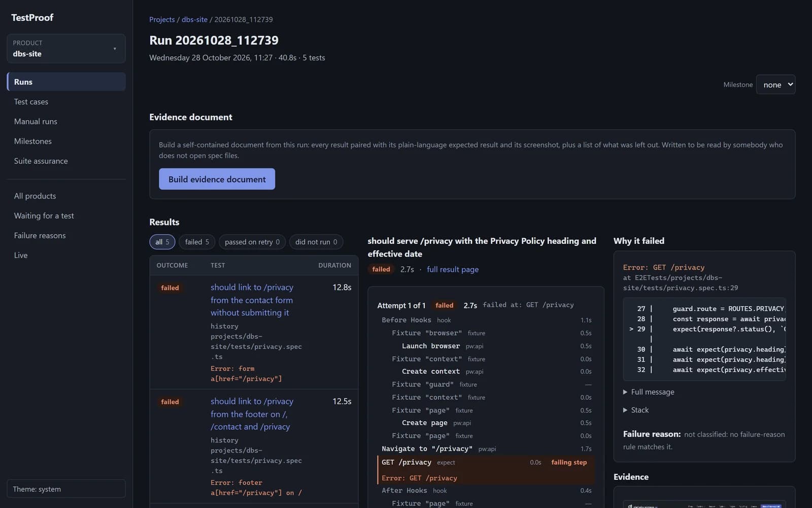This screenshot has width=812, height=508.
Task: Open Failure reasons page
Action: tap(66, 236)
